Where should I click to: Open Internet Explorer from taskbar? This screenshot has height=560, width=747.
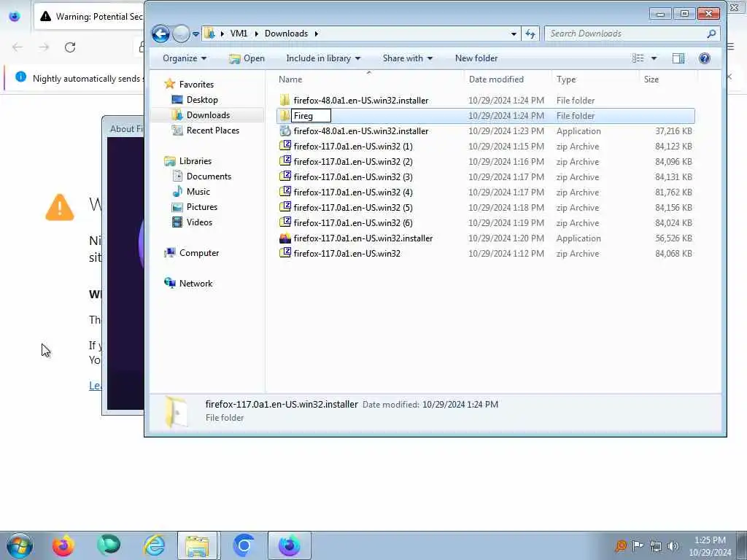tap(154, 545)
